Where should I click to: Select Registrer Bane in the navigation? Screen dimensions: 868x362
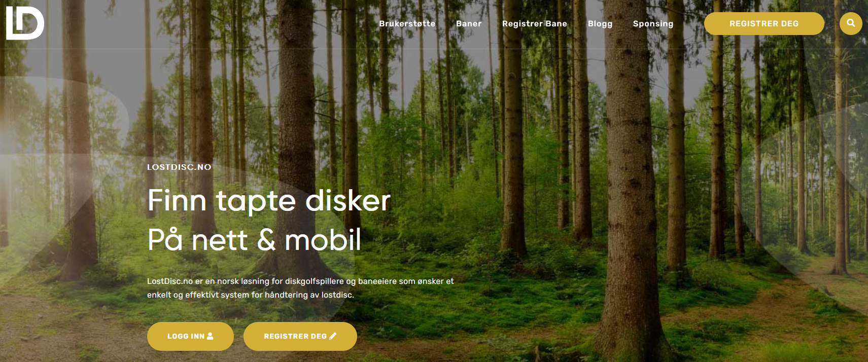(534, 23)
